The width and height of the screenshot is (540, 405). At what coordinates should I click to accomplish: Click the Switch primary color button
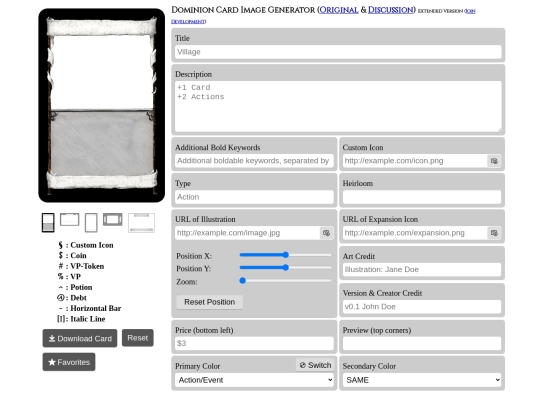pos(315,365)
